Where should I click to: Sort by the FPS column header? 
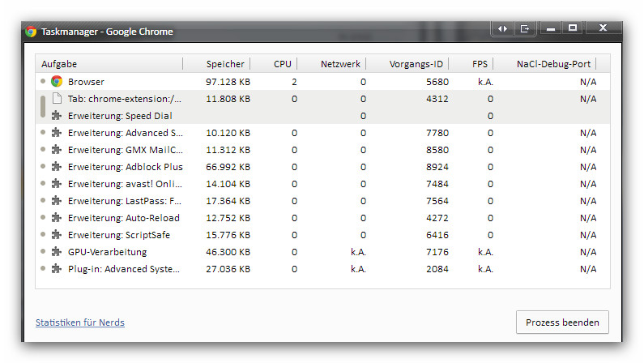tap(471, 64)
